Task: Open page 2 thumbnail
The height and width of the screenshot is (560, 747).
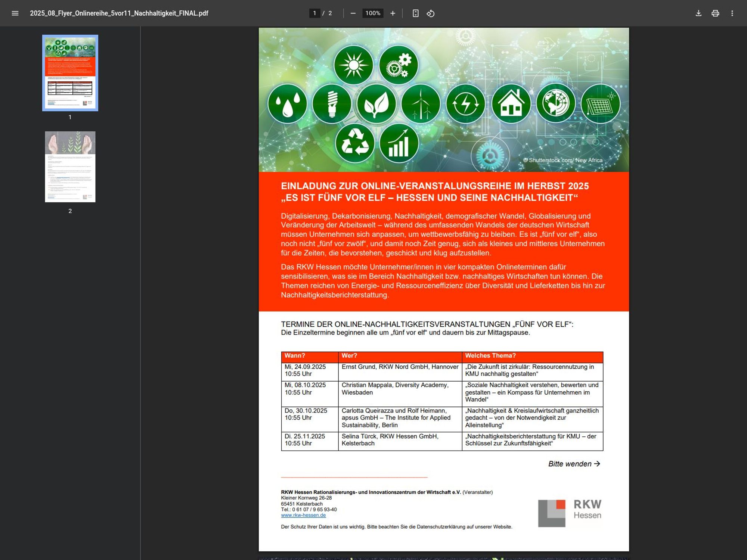Action: (70, 167)
